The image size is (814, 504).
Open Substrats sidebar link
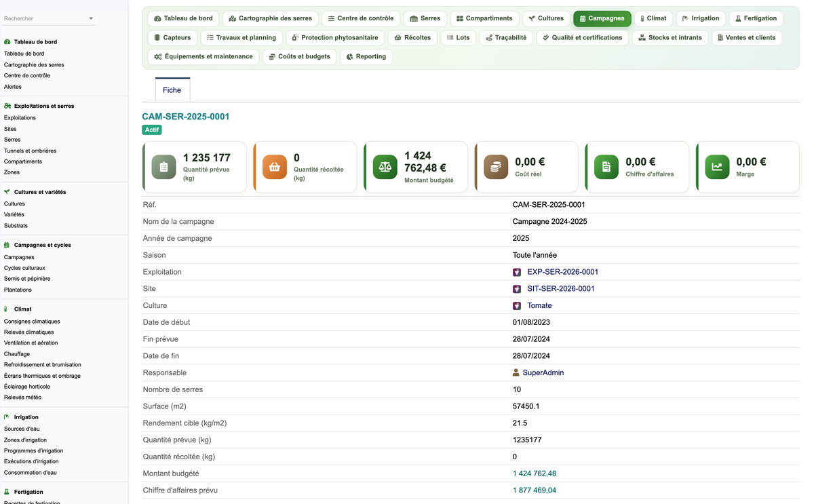pyautogui.click(x=16, y=225)
